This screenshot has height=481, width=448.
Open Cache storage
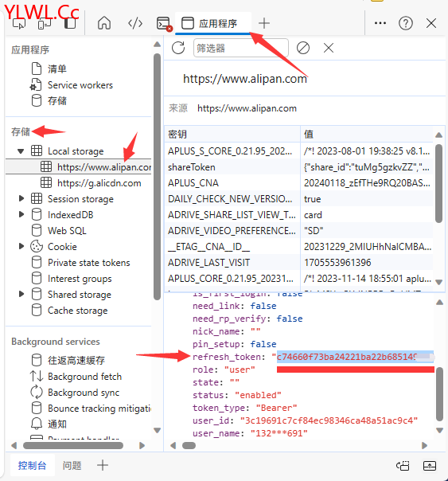tap(77, 311)
